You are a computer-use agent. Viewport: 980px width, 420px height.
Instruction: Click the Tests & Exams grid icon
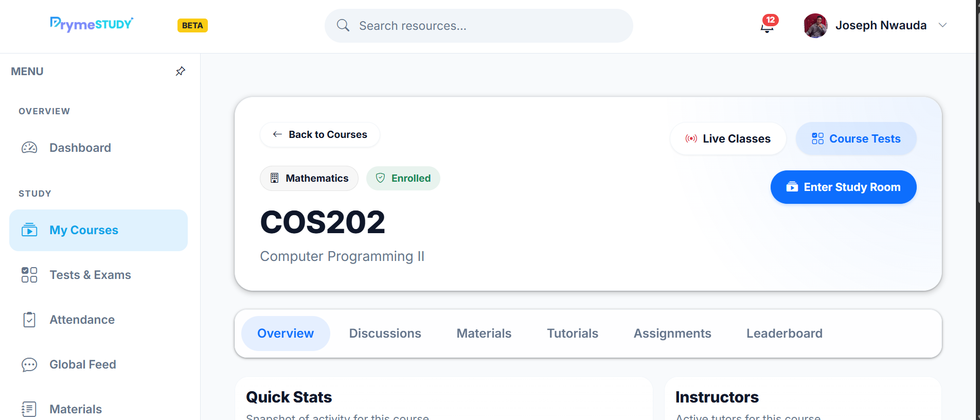(29, 275)
